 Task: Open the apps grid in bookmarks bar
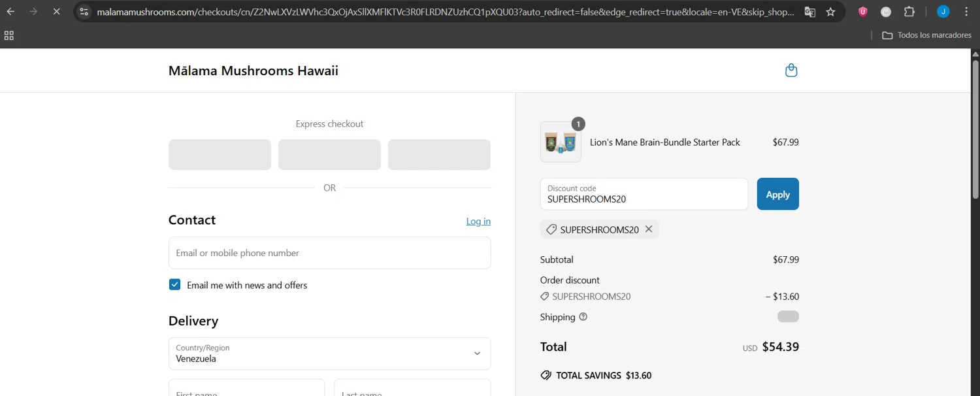point(9,36)
